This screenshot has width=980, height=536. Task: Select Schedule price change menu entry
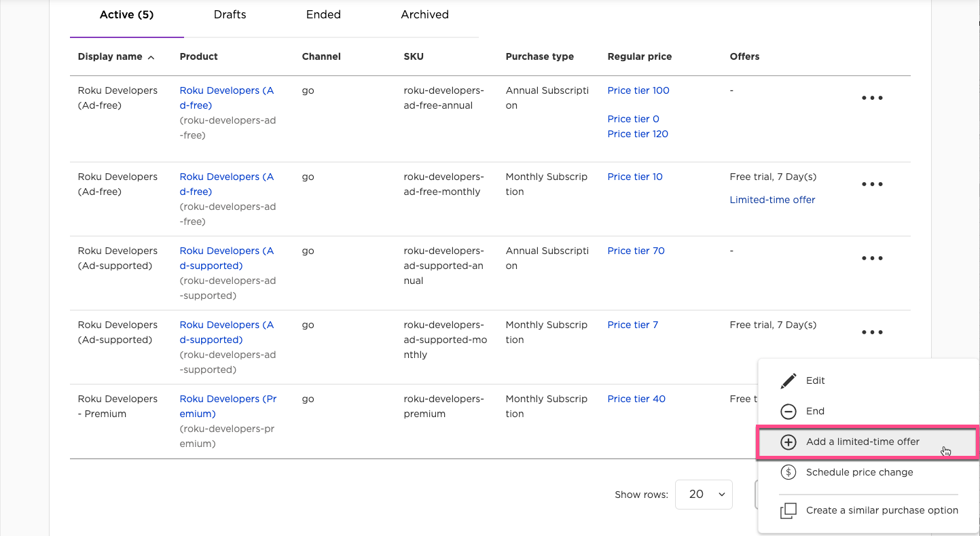tap(859, 473)
